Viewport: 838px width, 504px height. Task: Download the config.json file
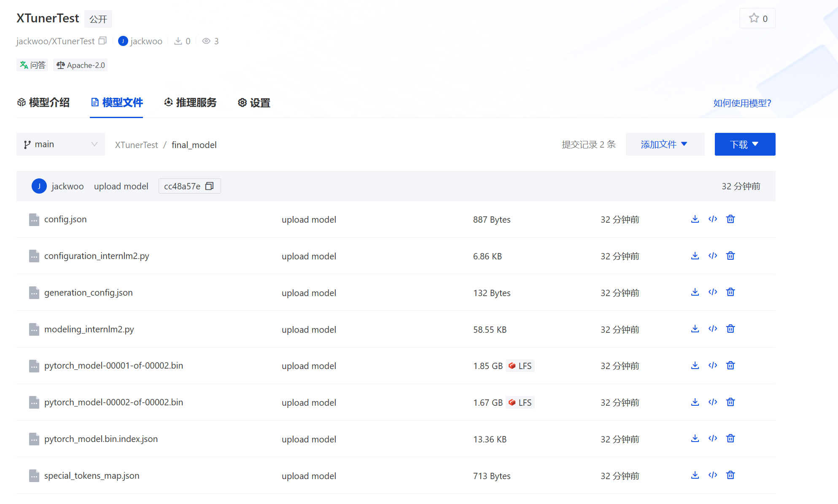695,219
